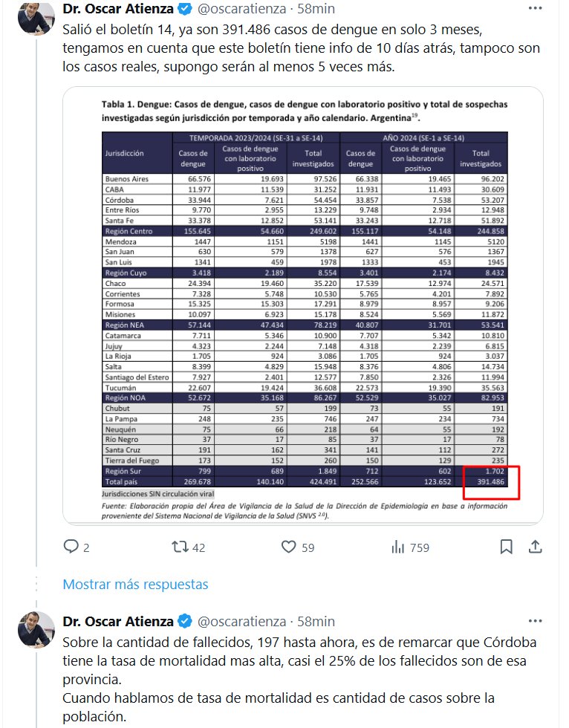This screenshot has height=728, width=569.
Task: Like the tweet about 391.486 dengue cases
Action: point(289,547)
